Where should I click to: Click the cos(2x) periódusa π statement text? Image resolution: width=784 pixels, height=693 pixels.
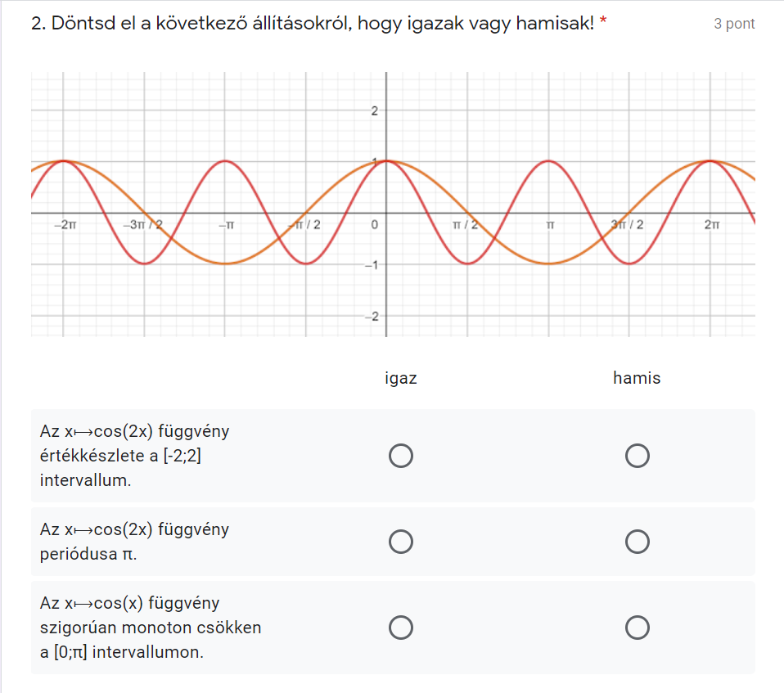pyautogui.click(x=134, y=542)
